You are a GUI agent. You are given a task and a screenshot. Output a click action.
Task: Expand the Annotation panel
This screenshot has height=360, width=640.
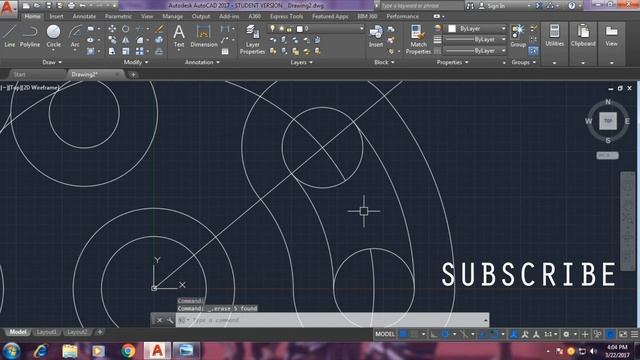pyautogui.click(x=202, y=62)
